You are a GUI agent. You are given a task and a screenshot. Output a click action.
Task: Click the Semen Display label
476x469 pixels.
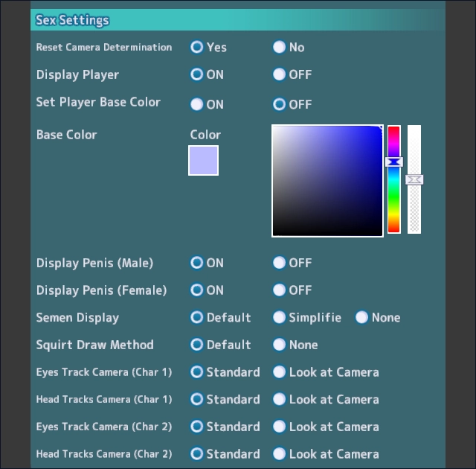(x=77, y=318)
